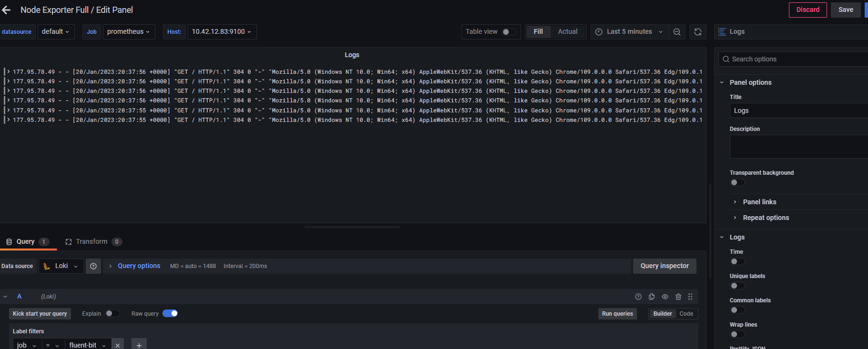Collapse the Panel options section
The image size is (868, 349).
click(x=750, y=82)
